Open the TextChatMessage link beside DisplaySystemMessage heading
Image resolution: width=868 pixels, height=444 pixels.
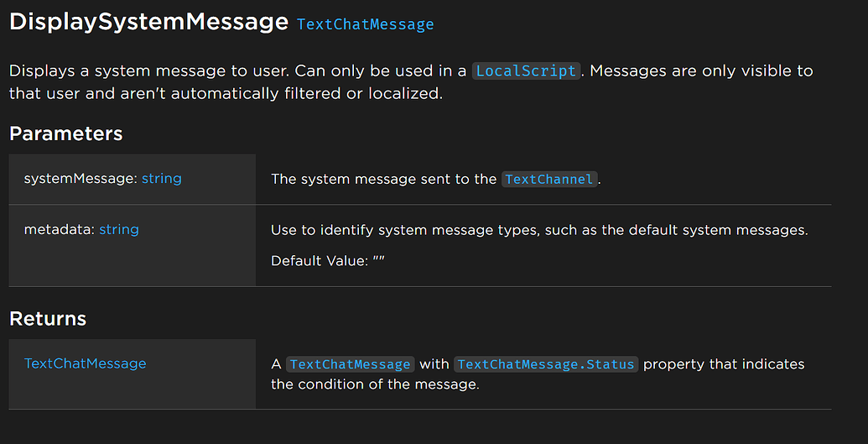[x=366, y=24]
